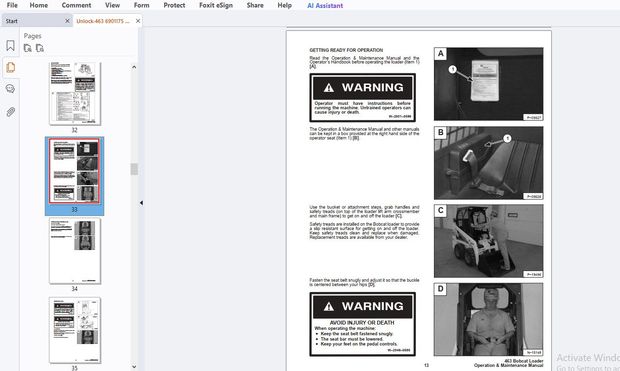Select page 33 thumbnail

click(x=74, y=171)
